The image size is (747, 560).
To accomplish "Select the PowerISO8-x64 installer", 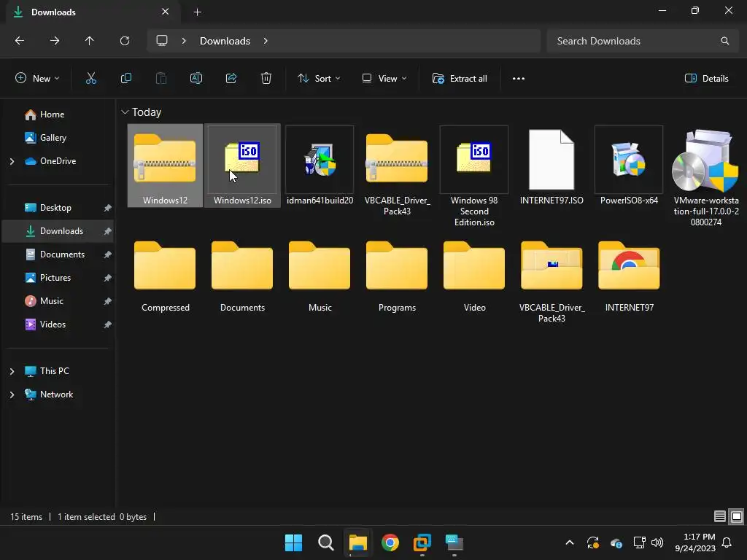I will coord(629,166).
